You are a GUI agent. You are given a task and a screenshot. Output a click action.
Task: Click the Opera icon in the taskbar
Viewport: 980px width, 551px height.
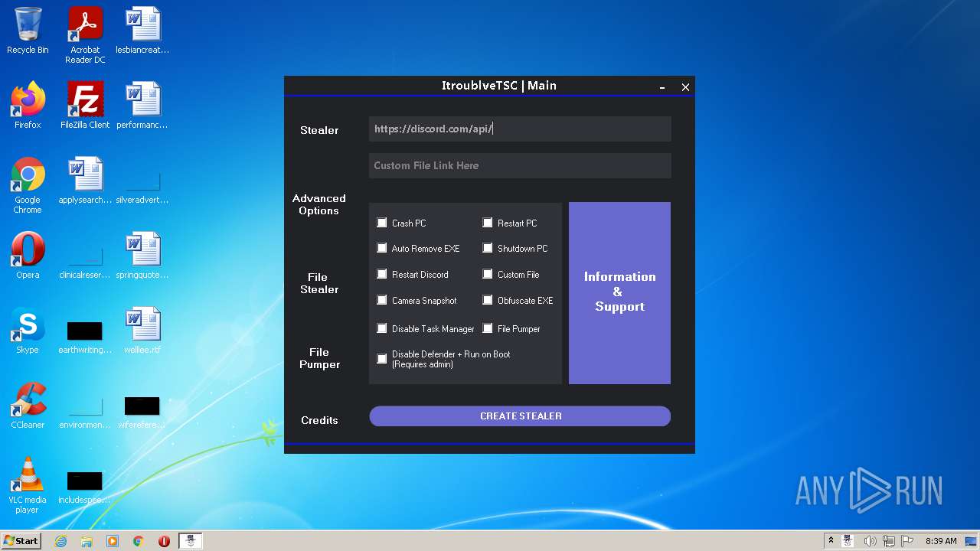pos(164,541)
